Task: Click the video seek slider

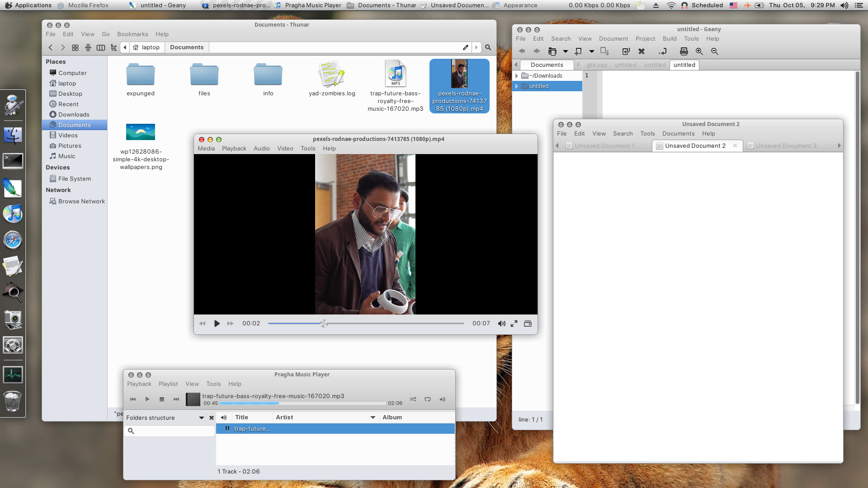Action: tap(366, 324)
